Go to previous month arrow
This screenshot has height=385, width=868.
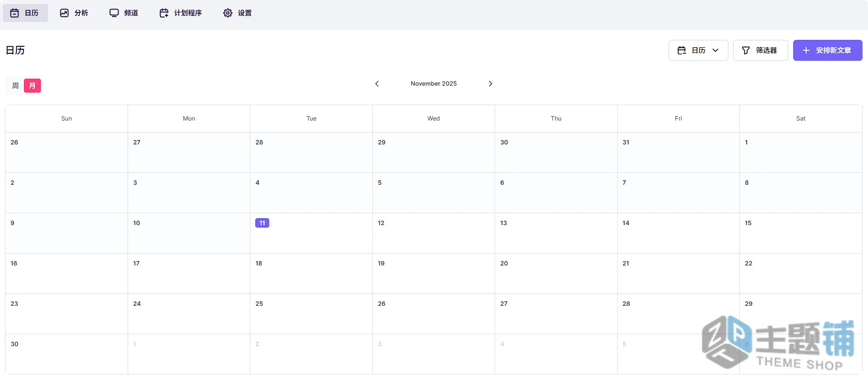(x=377, y=84)
